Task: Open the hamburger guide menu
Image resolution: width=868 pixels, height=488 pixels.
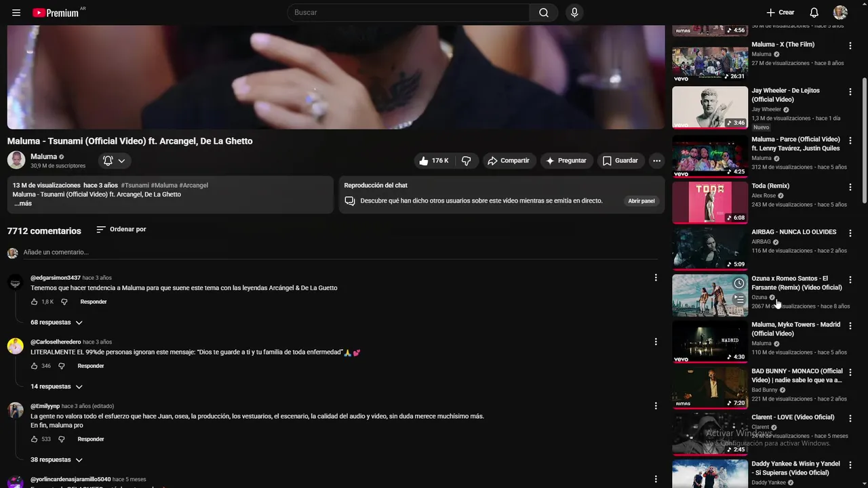Action: pyautogui.click(x=16, y=12)
